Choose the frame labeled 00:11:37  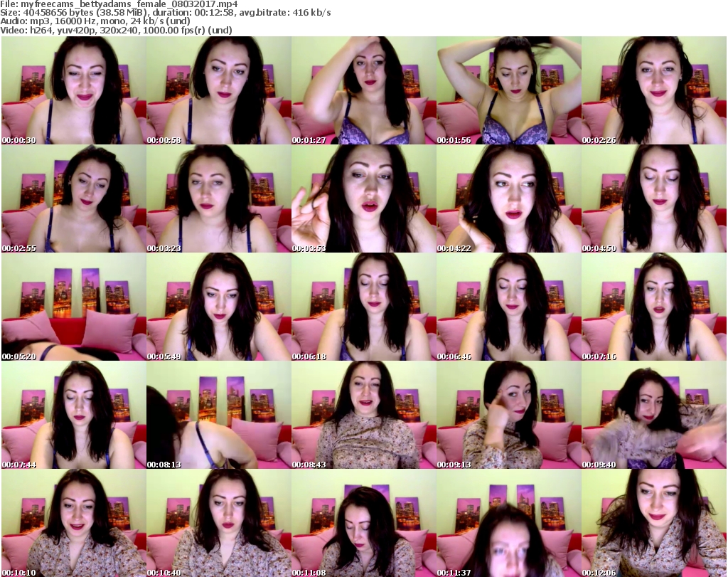pyautogui.click(x=509, y=523)
